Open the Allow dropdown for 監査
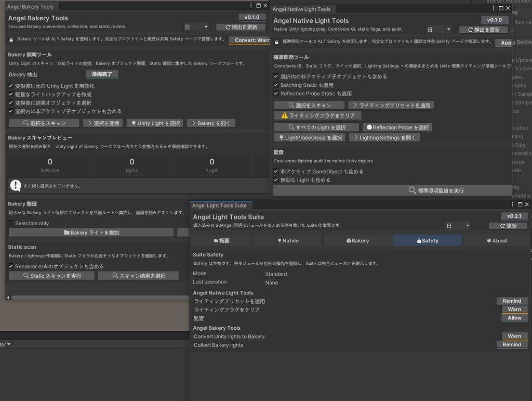 pos(514,318)
